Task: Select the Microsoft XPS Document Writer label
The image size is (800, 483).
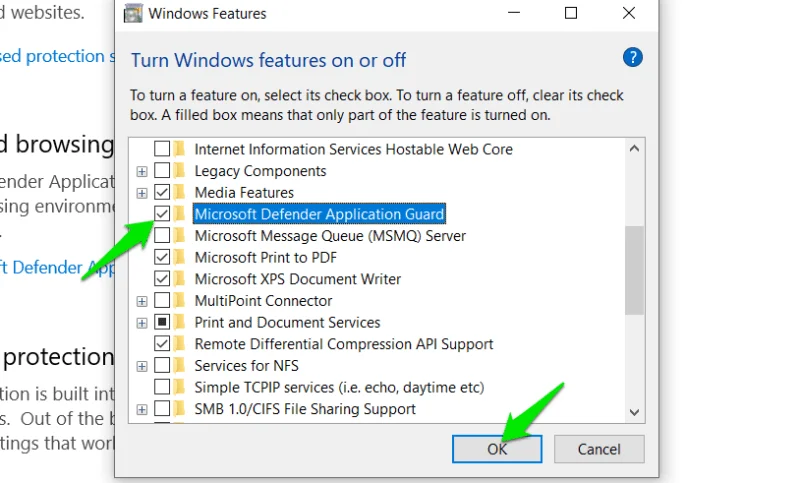Action: click(298, 278)
